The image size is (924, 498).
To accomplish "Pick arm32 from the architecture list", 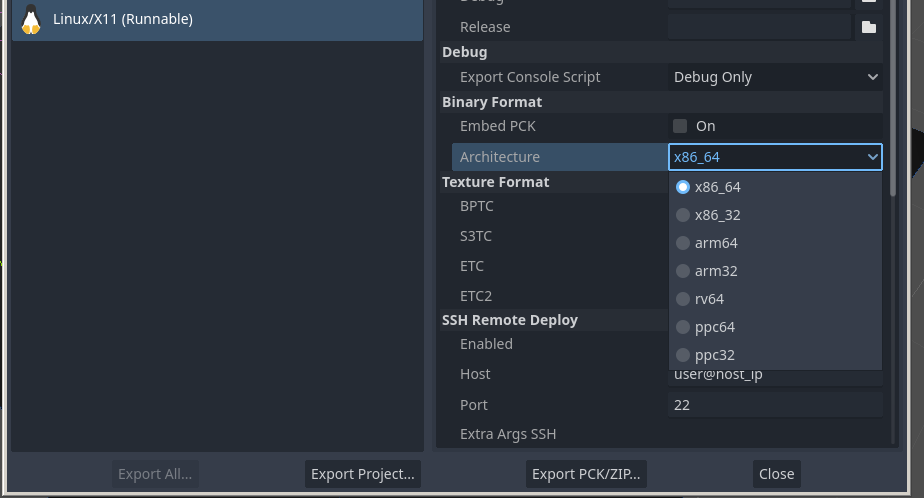I will click(683, 271).
